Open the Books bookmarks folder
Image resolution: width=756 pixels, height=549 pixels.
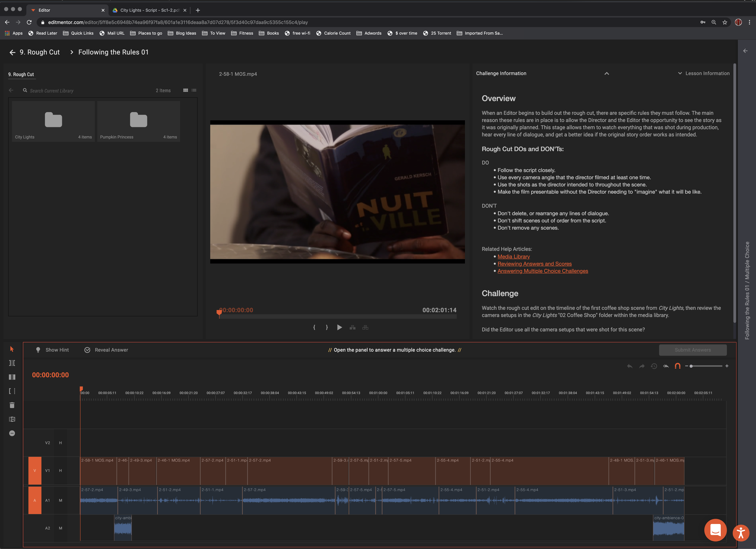[269, 33]
